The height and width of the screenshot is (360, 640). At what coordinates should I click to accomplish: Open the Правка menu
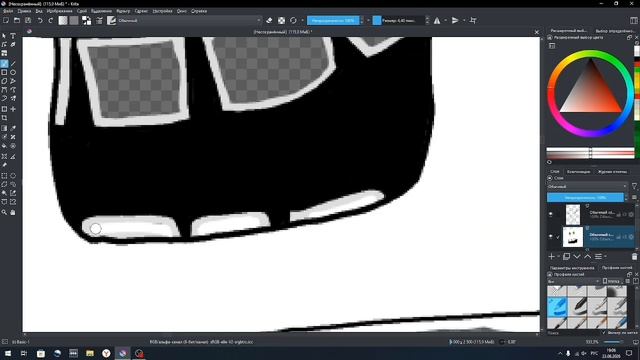[24, 11]
